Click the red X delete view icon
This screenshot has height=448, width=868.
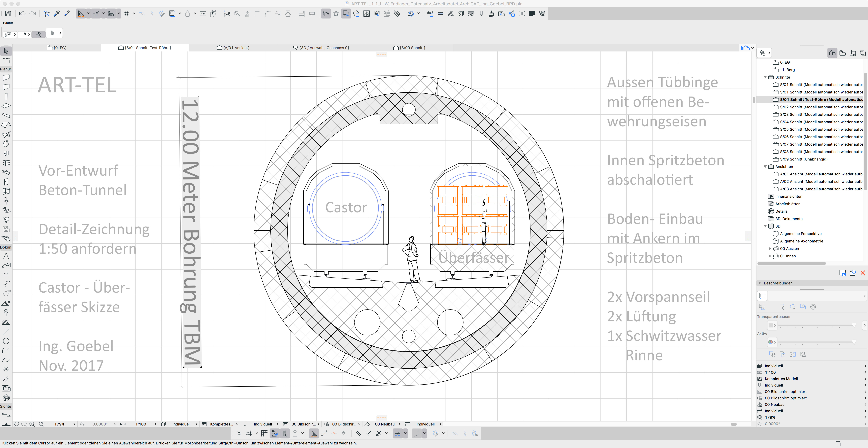click(863, 273)
